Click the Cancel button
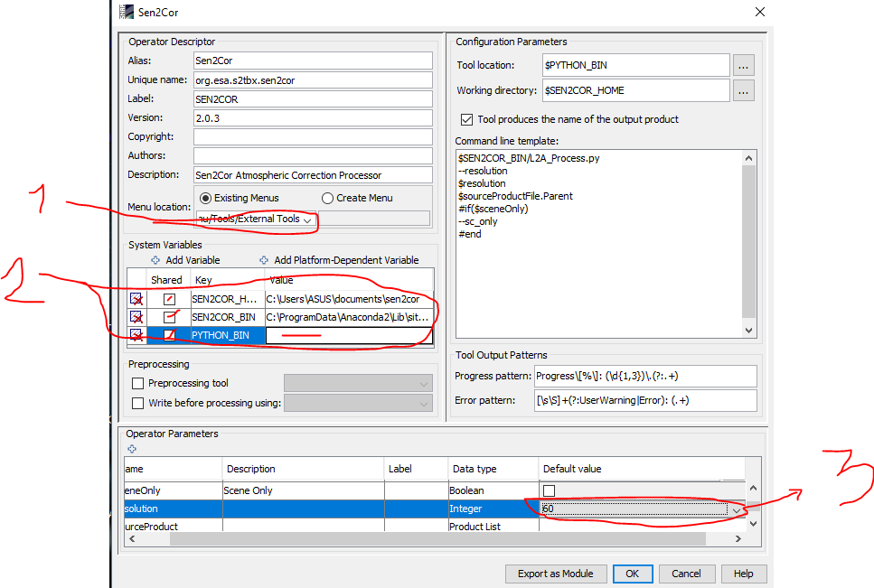 [686, 574]
